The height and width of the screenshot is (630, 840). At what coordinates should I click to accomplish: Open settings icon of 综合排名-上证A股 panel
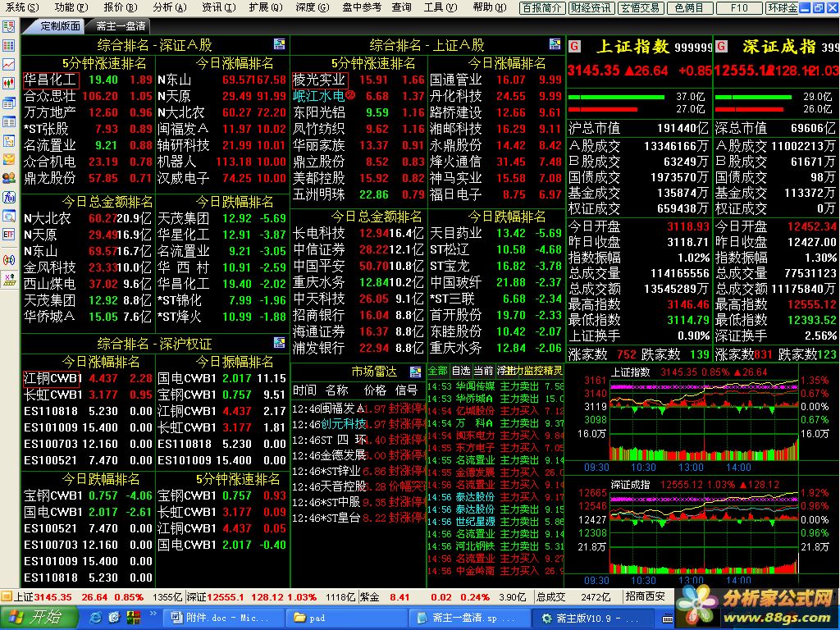point(555,44)
